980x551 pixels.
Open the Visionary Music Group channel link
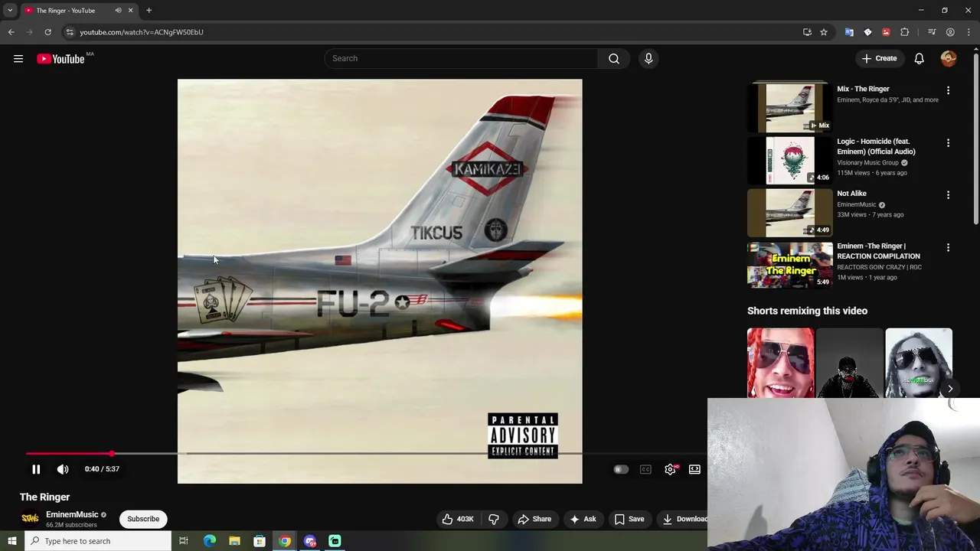[867, 162]
